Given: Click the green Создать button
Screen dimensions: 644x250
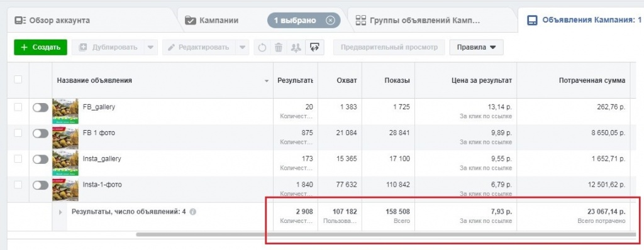Looking at the screenshot, I should tap(40, 47).
